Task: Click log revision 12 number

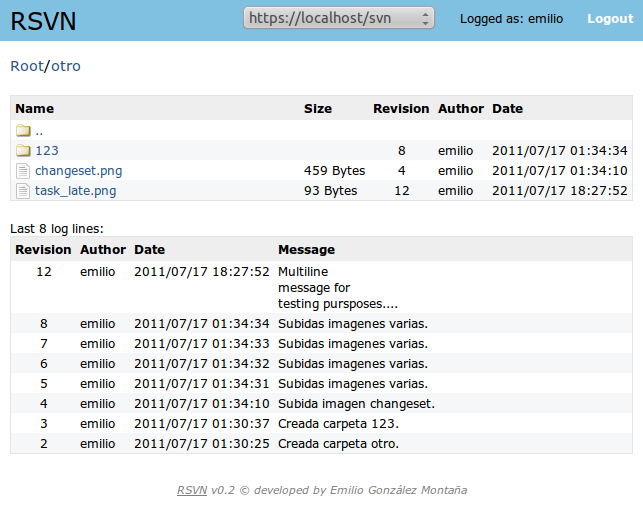Action: (44, 271)
